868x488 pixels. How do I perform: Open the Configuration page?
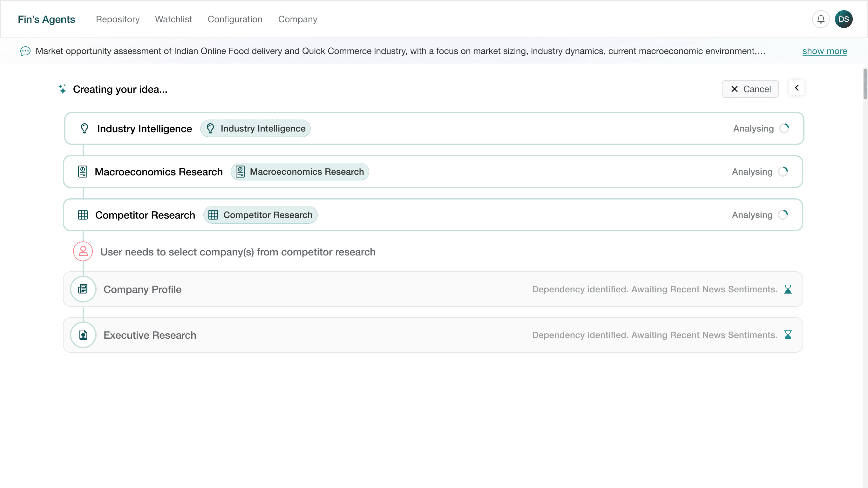point(235,19)
